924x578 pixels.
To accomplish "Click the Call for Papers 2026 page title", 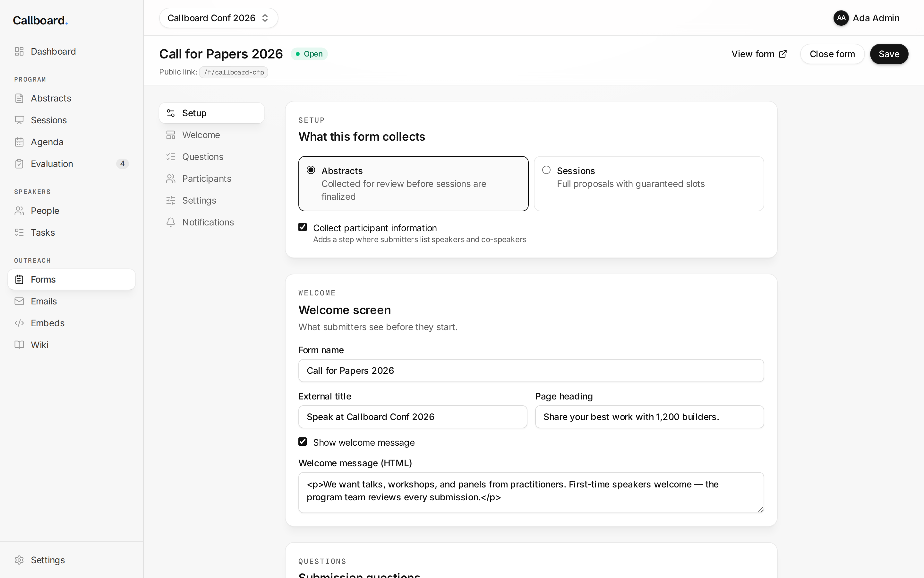I will 221,54.
